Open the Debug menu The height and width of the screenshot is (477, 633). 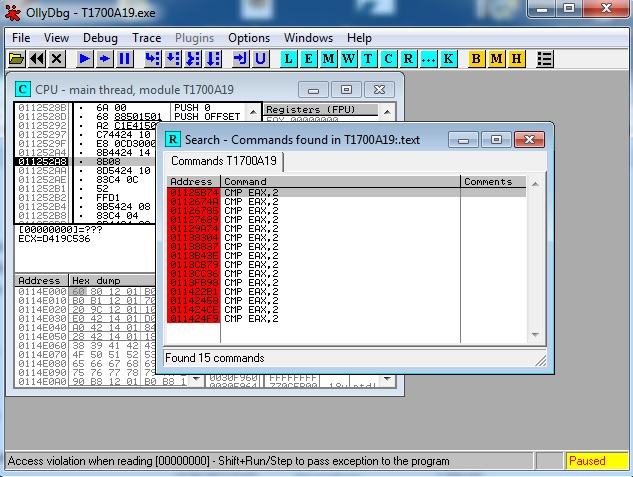pyautogui.click(x=100, y=38)
